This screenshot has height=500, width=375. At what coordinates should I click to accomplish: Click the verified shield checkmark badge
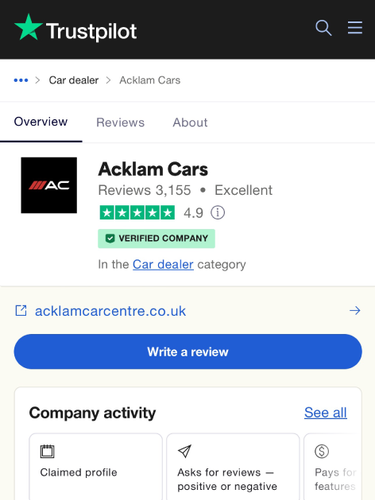(x=110, y=238)
